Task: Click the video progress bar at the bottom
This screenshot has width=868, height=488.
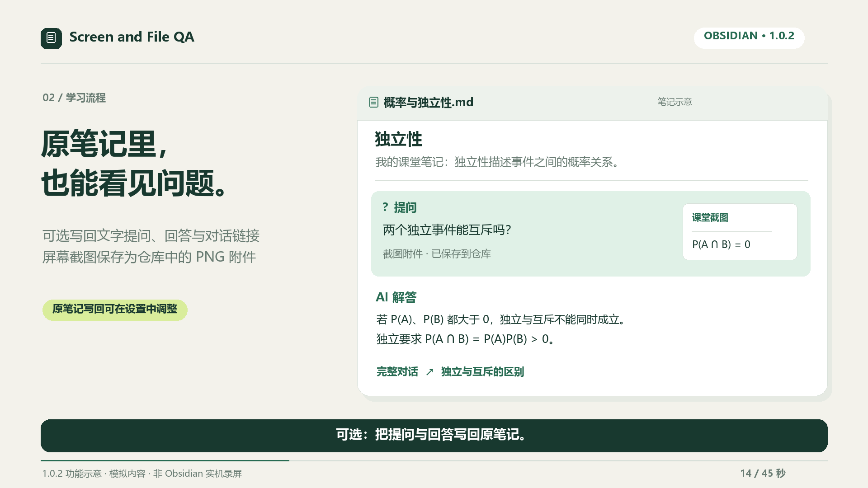Action: (x=434, y=460)
